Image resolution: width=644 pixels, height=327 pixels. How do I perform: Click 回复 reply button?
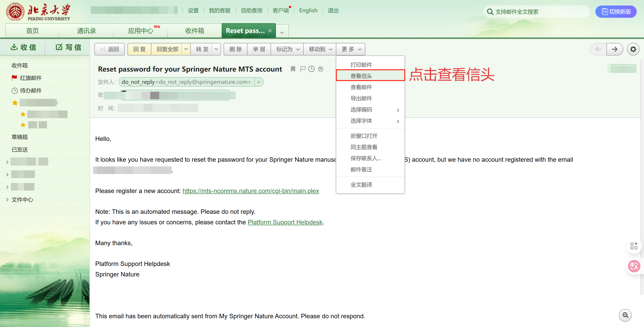point(140,49)
